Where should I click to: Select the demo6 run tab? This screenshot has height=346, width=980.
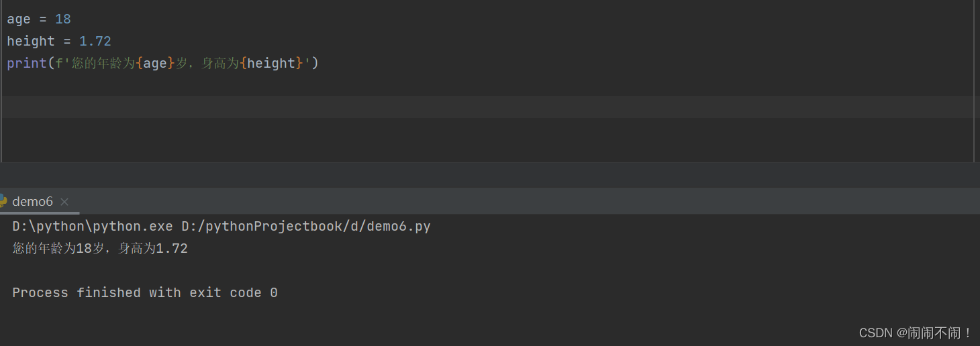pyautogui.click(x=32, y=201)
